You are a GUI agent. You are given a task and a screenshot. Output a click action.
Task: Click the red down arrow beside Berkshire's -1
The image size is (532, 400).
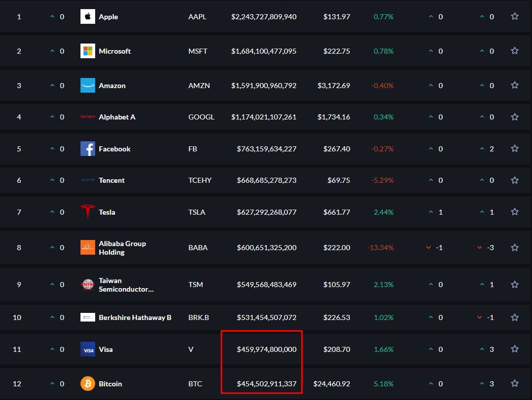[x=479, y=317]
